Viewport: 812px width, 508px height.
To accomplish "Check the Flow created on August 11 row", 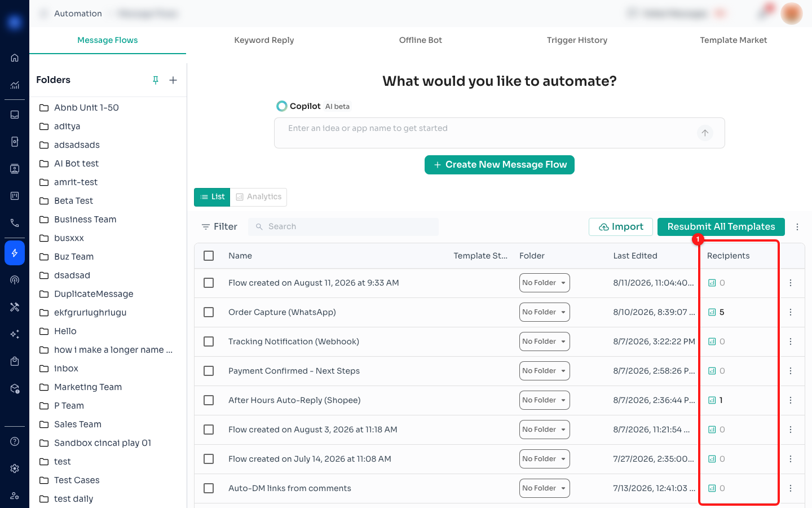I will pyautogui.click(x=209, y=283).
